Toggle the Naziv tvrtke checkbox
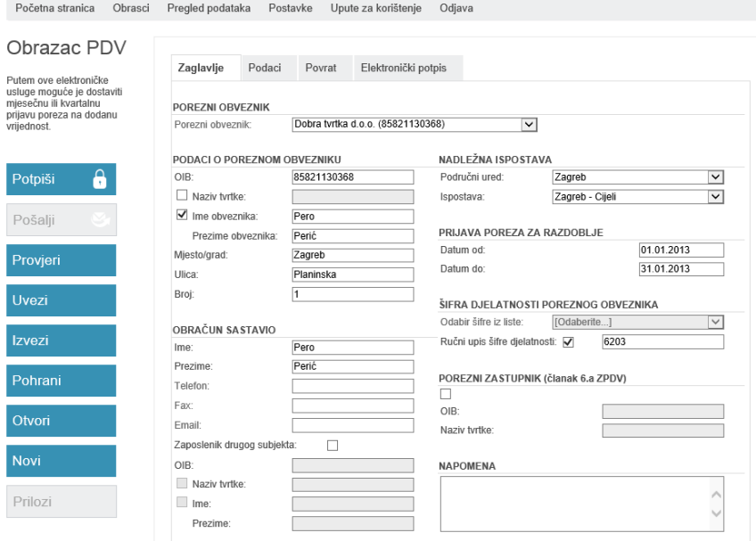 [182, 195]
